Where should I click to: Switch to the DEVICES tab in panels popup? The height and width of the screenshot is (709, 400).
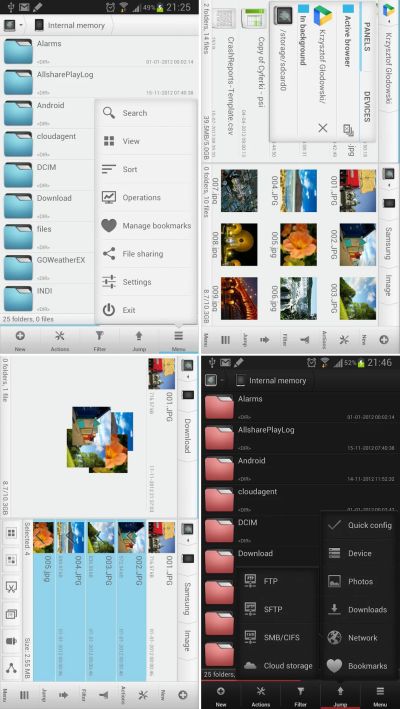367,107
